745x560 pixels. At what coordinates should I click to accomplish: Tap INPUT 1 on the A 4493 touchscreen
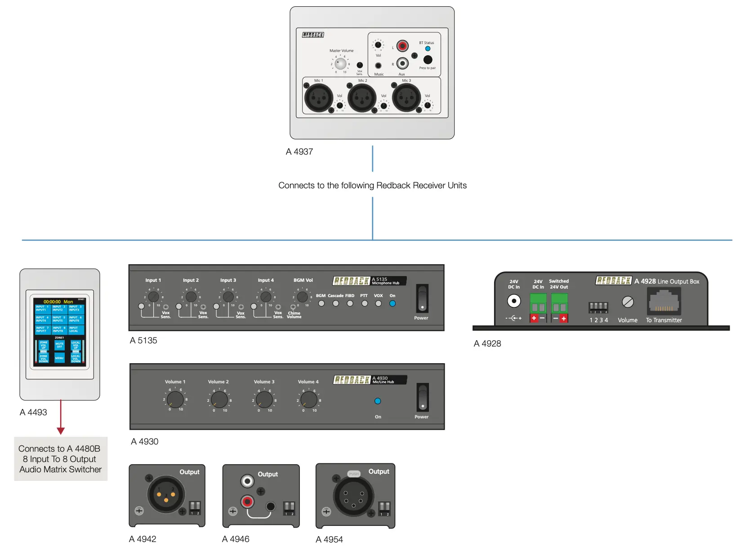pyautogui.click(x=43, y=309)
